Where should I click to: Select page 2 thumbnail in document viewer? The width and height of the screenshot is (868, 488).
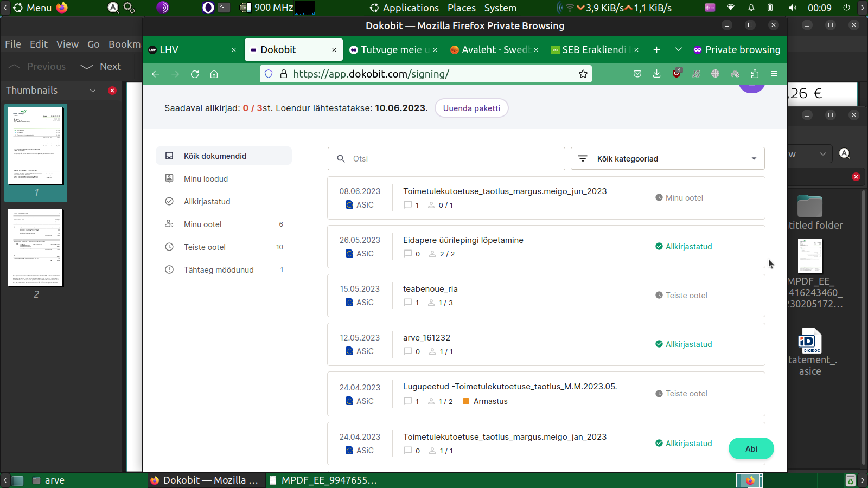tap(36, 248)
